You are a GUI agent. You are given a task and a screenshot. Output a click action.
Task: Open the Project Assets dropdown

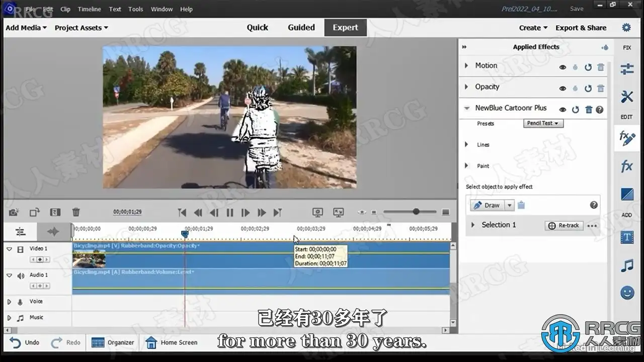coord(82,28)
